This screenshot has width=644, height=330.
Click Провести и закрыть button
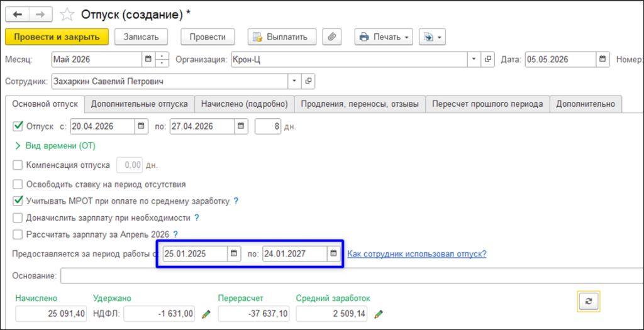tap(57, 36)
